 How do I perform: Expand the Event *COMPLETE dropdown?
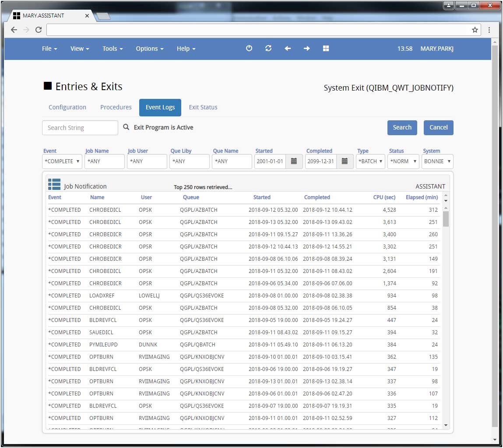pos(62,161)
